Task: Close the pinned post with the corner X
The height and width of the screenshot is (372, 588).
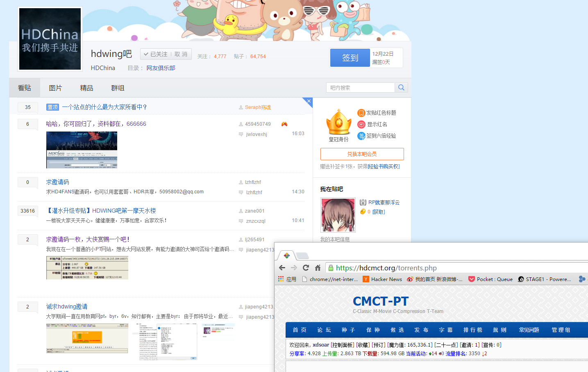Action: 309,101
